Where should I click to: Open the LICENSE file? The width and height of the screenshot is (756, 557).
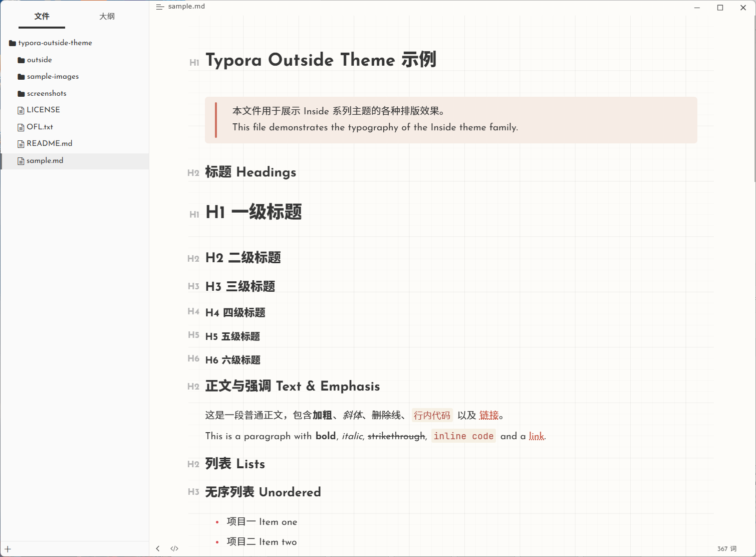click(x=43, y=110)
